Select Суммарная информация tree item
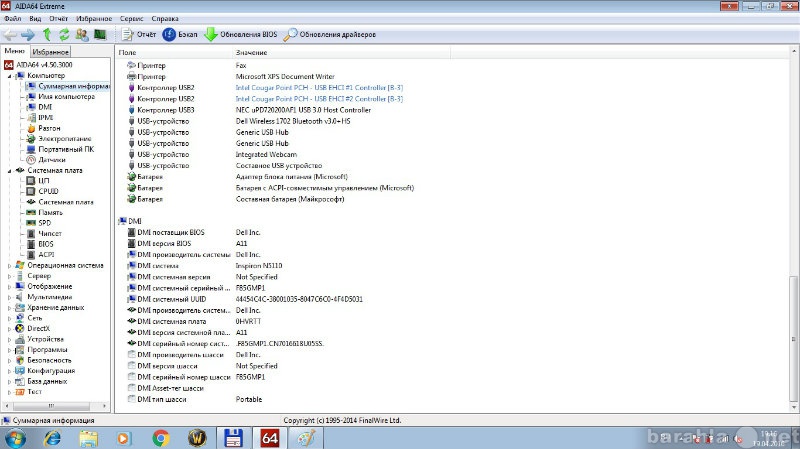800x449 pixels. click(68, 86)
